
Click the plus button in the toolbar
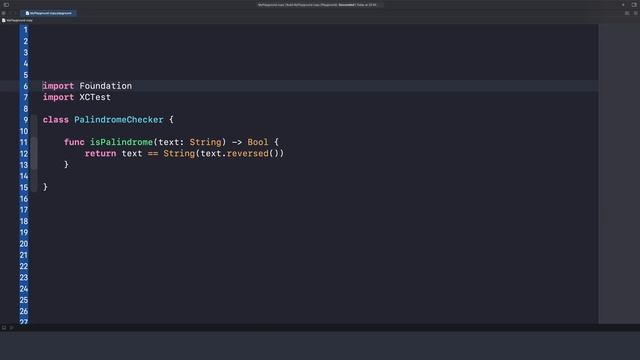click(623, 5)
